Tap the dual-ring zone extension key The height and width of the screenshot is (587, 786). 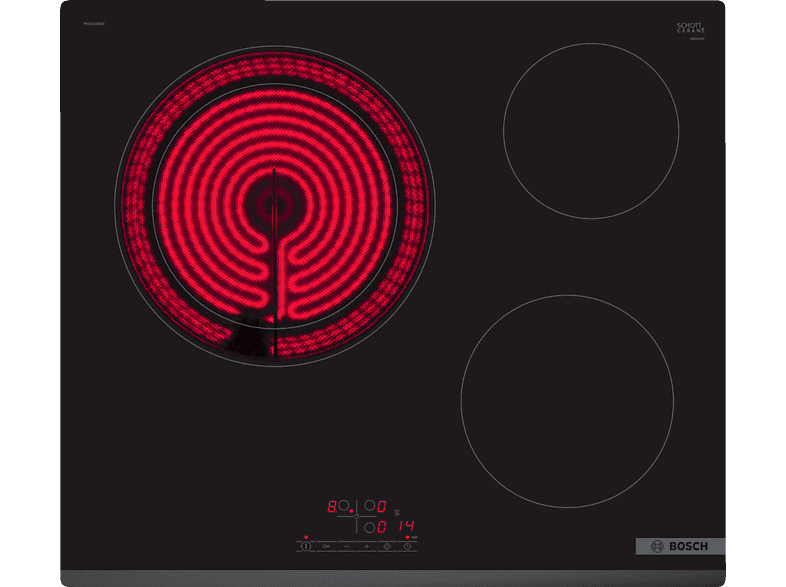coord(387,546)
